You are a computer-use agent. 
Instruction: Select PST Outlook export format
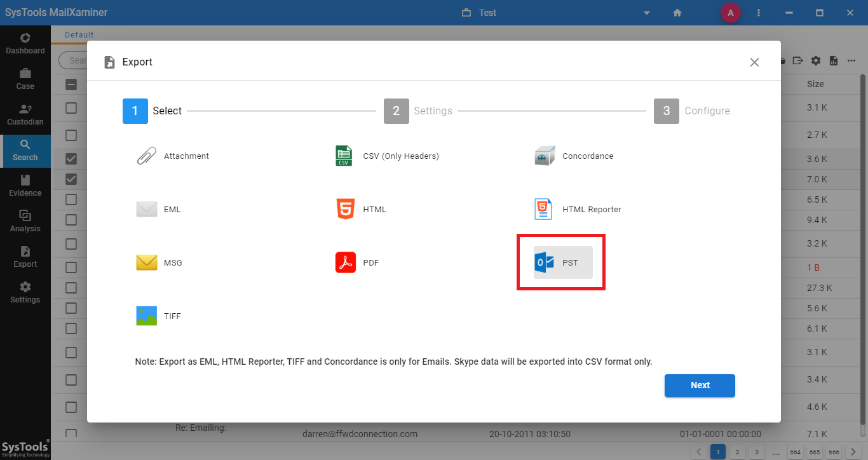coord(563,262)
